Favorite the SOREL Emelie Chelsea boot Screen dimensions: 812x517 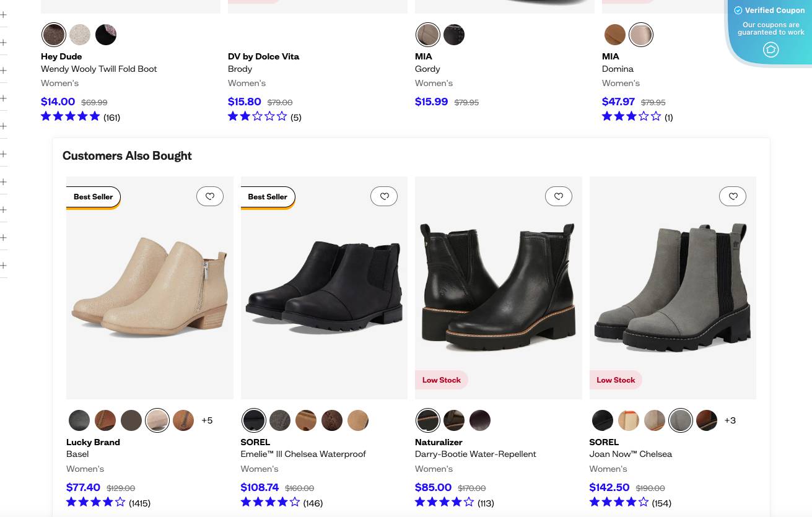(x=384, y=196)
